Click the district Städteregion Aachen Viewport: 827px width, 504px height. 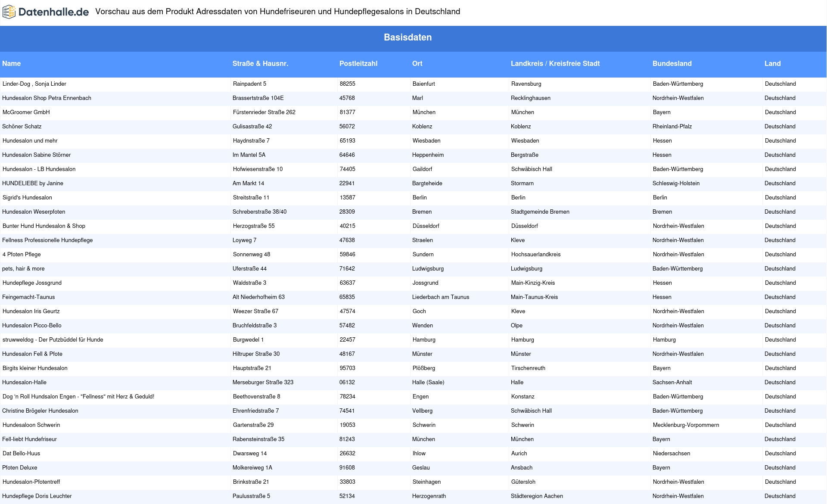537,496
